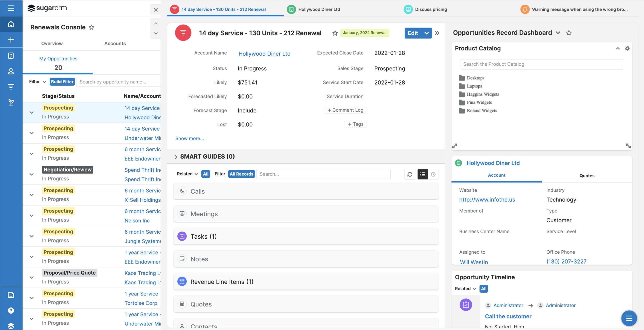Click the quick create plus icon

tap(11, 40)
